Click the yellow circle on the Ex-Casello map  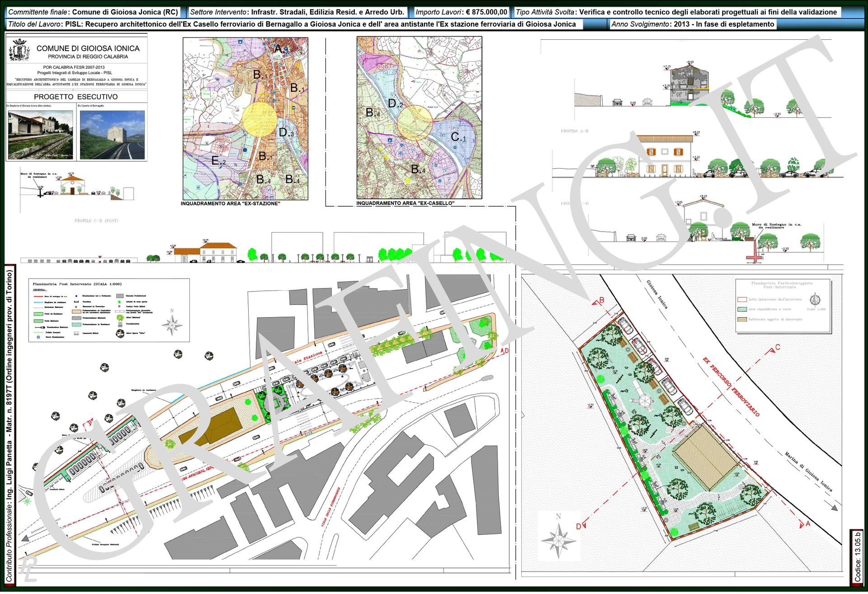[415, 123]
